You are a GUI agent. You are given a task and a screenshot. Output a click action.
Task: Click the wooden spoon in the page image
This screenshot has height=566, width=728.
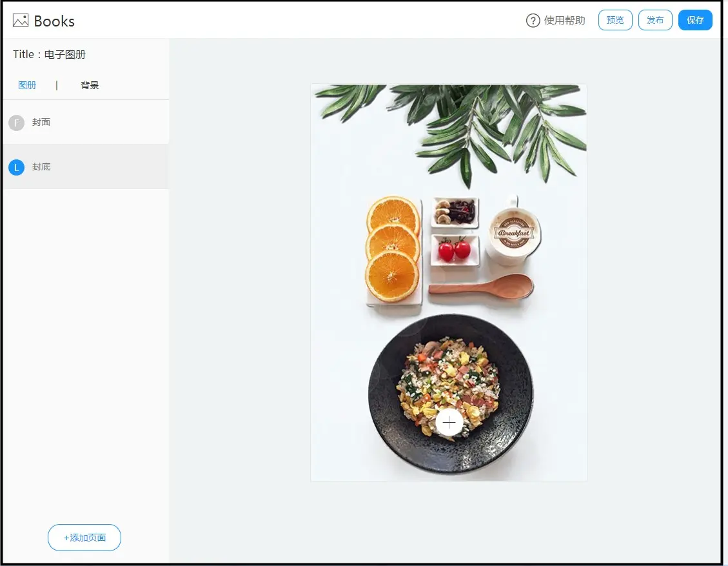pos(481,285)
